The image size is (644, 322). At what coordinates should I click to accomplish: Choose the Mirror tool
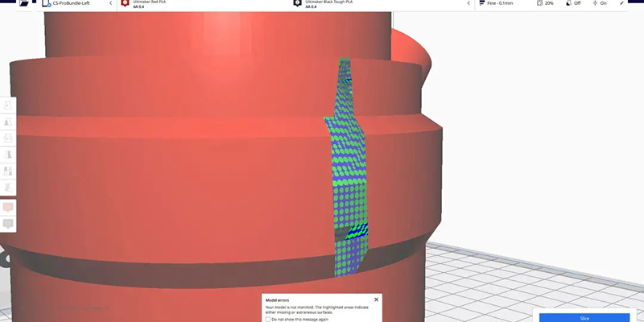click(8, 154)
